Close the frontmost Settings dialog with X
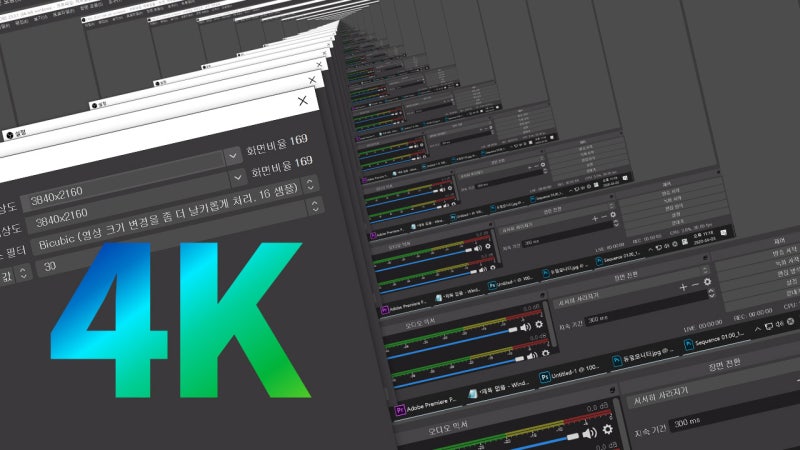This screenshot has width=800, height=450. [303, 101]
